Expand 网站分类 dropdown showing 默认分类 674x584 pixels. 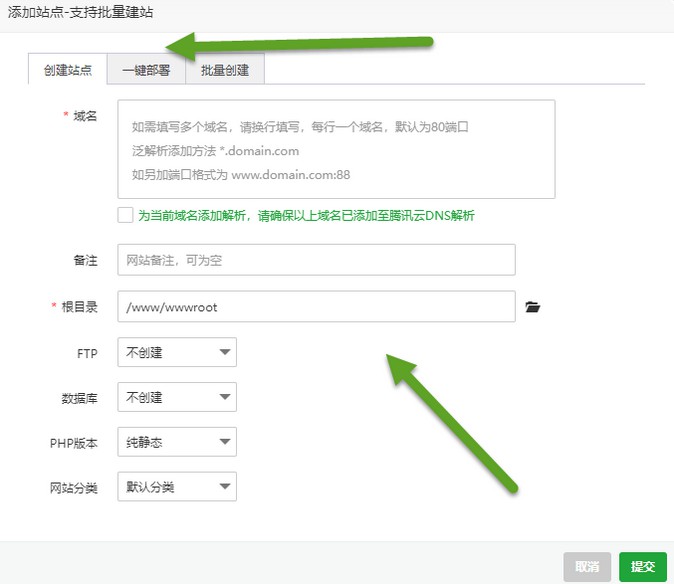point(177,486)
